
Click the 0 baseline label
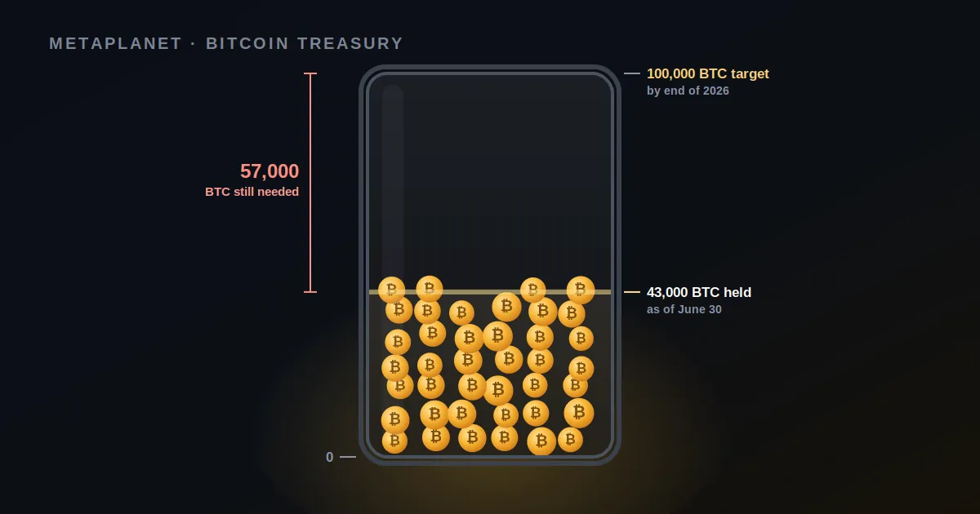pos(330,457)
